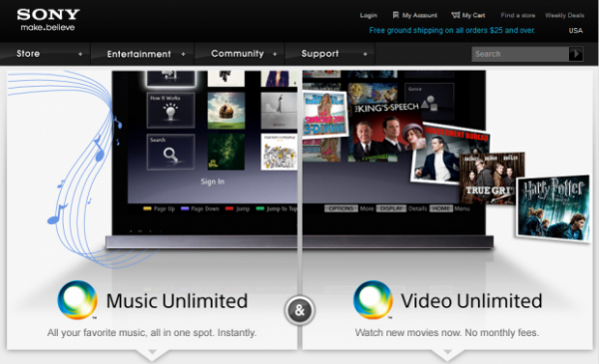Viewport: 599px width, 364px height.
Task: Open the Support menu
Action: pos(320,54)
